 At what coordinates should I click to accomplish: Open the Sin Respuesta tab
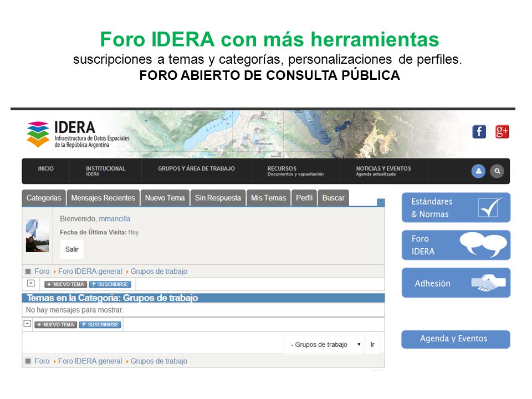[x=218, y=198]
